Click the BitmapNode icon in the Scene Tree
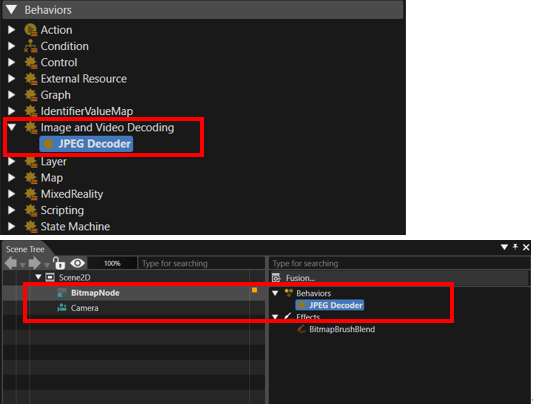533x404 pixels. pos(62,293)
